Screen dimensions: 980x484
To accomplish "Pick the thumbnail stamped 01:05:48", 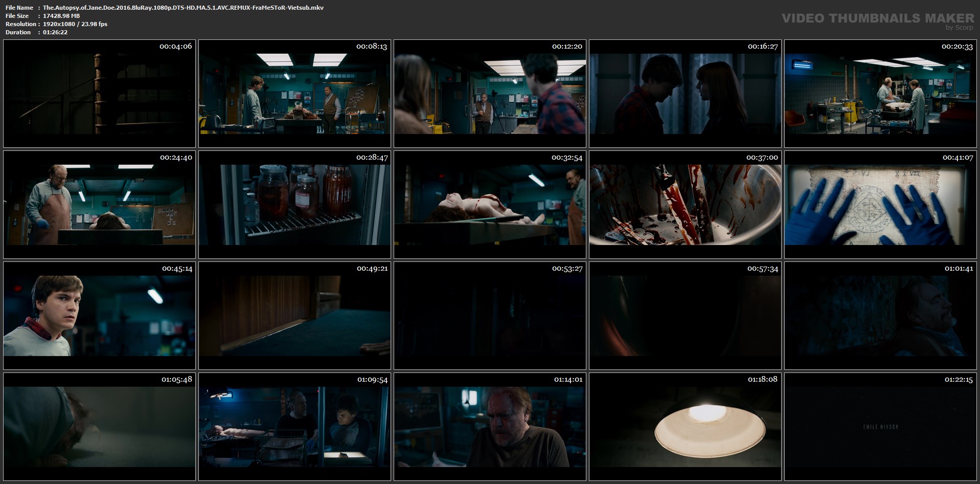I will [99, 427].
